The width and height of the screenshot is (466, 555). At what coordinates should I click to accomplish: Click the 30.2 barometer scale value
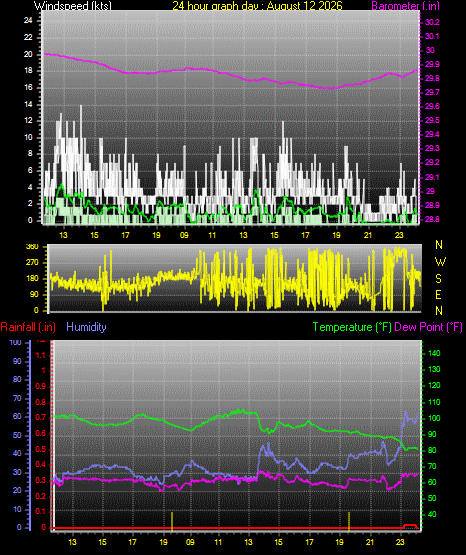click(432, 22)
